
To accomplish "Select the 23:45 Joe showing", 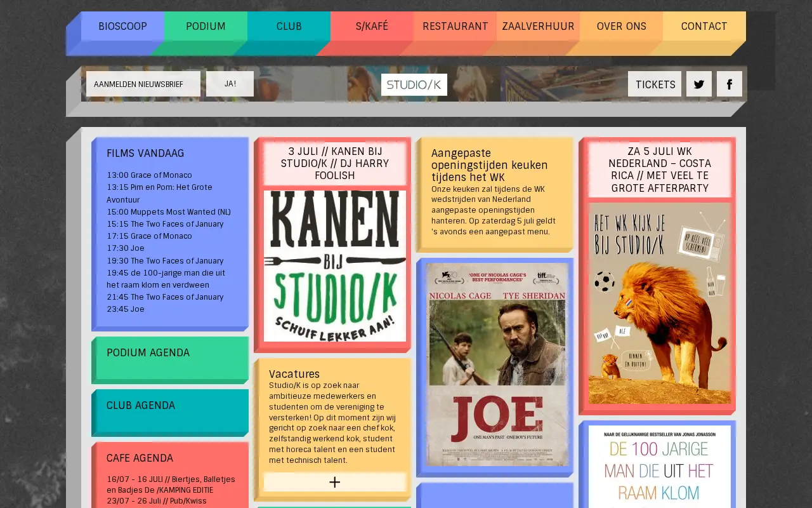I will tap(126, 309).
